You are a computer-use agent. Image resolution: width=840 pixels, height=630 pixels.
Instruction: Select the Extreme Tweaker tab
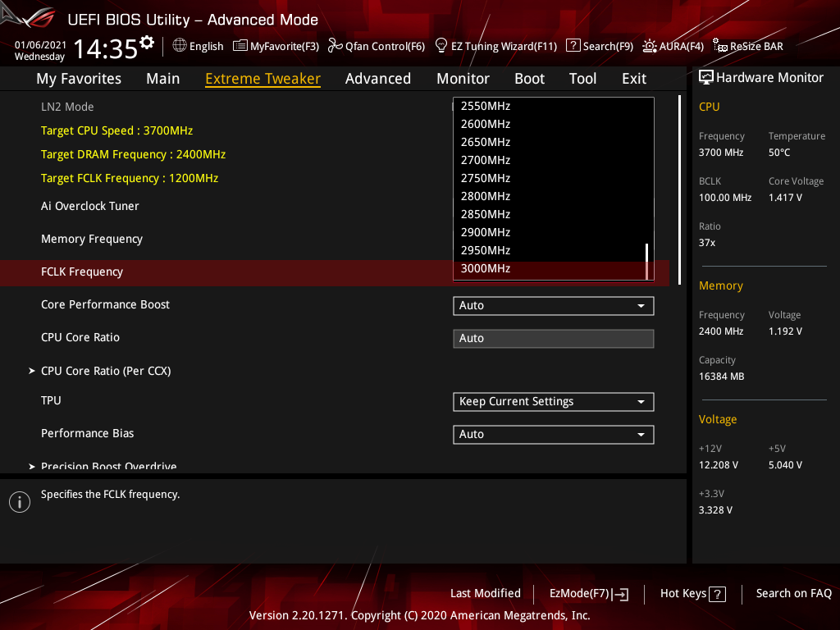(263, 79)
